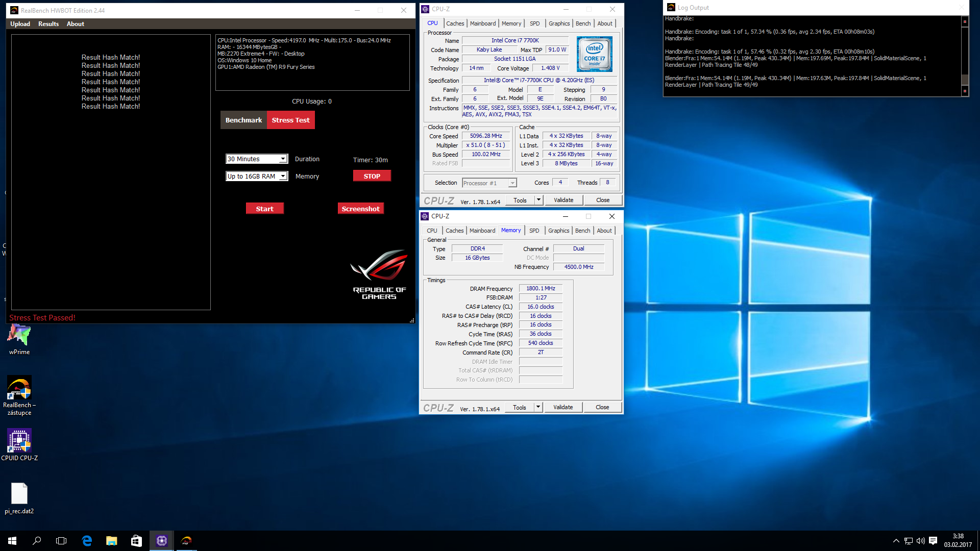Open Graphics tab in upper CPU-Z
Image resolution: width=980 pixels, height=551 pixels.
coord(559,23)
